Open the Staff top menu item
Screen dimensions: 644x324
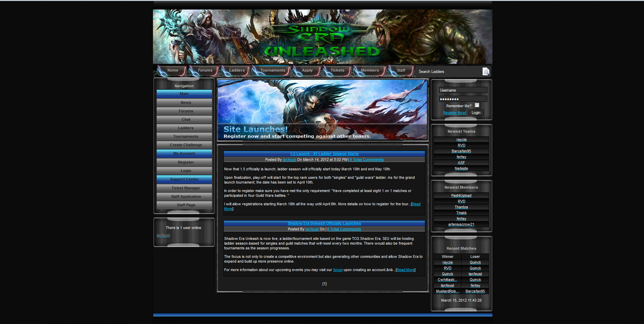pos(401,71)
